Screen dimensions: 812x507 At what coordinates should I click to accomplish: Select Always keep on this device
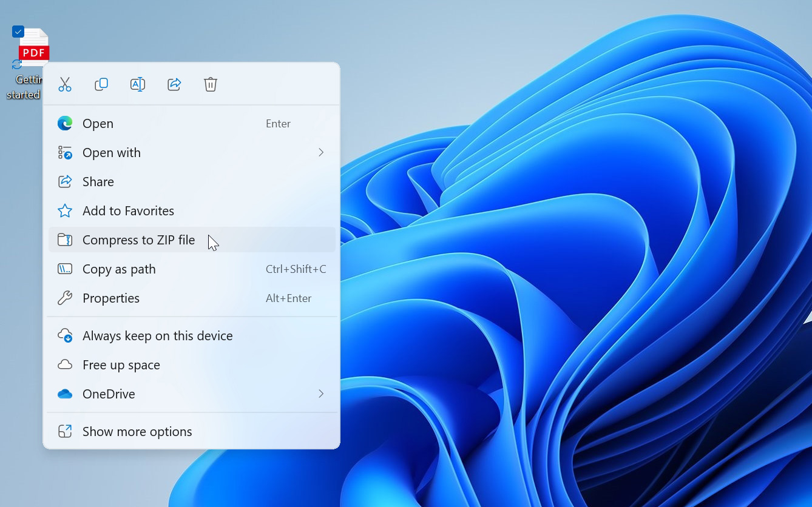click(x=192, y=336)
